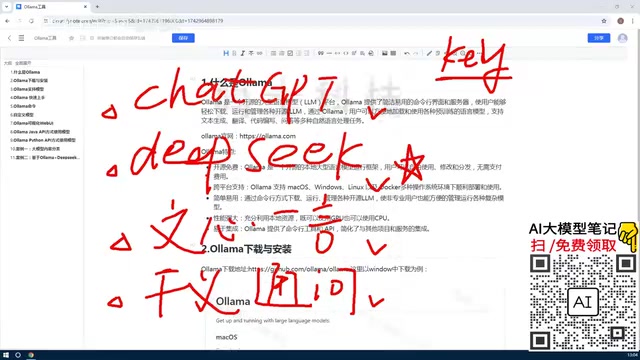640x360 pixels.
Task: Click browser back arrow
Action: (7, 21)
